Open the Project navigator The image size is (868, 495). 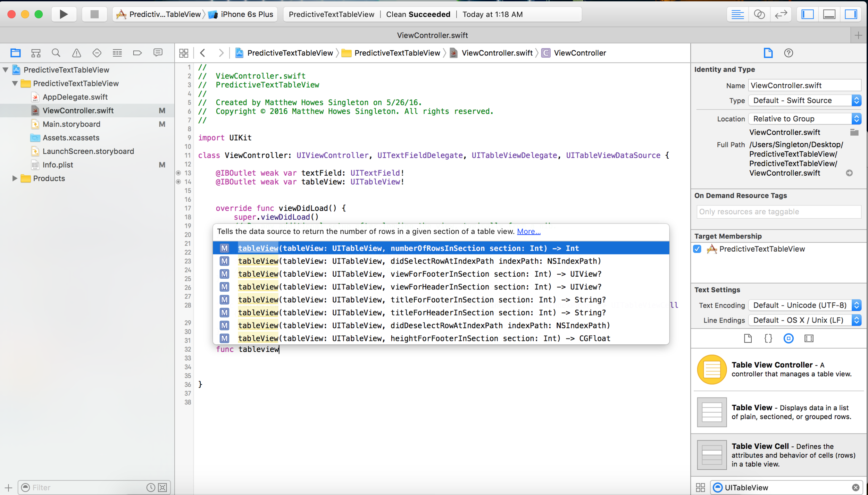coord(15,53)
